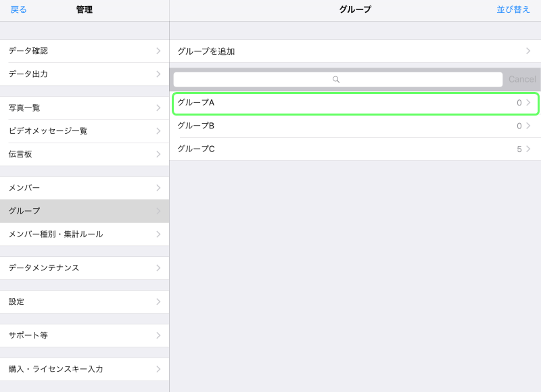Select ビデオメッセージ一覧 in sidebar
Viewport: 541px width, 392px height.
tap(85, 131)
